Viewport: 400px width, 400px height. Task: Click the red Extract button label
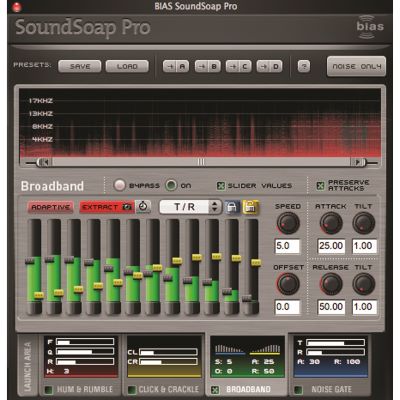(100, 207)
